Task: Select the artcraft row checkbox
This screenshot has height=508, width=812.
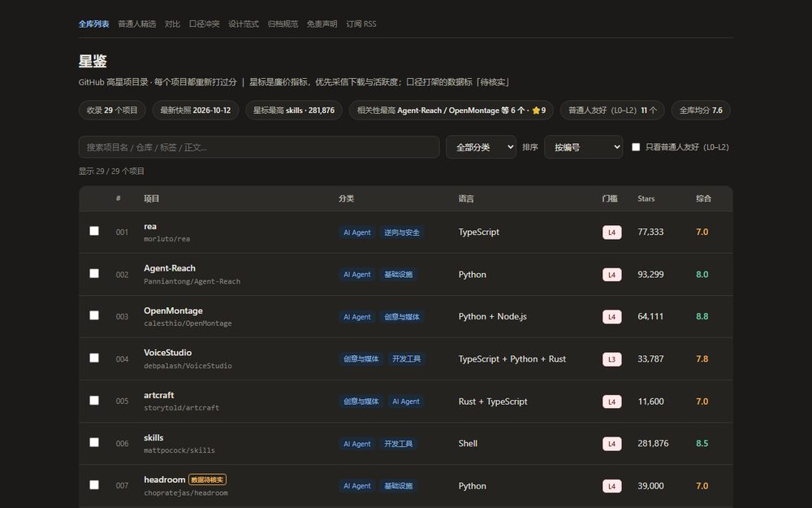Action: coord(93,401)
